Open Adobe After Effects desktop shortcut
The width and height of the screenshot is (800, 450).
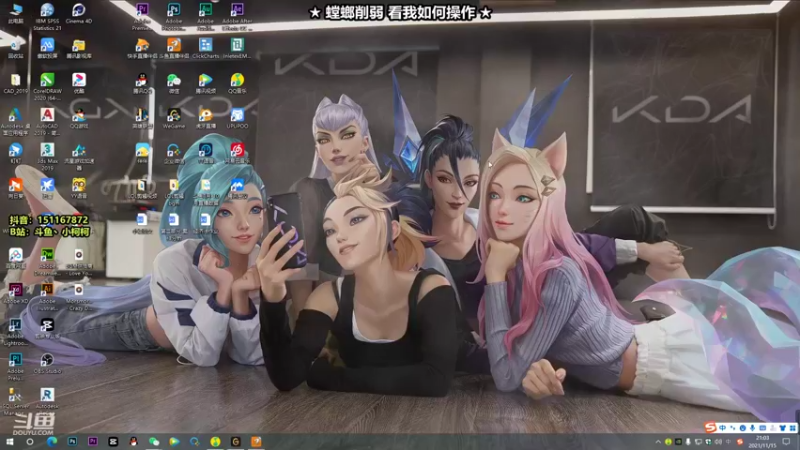(x=237, y=16)
